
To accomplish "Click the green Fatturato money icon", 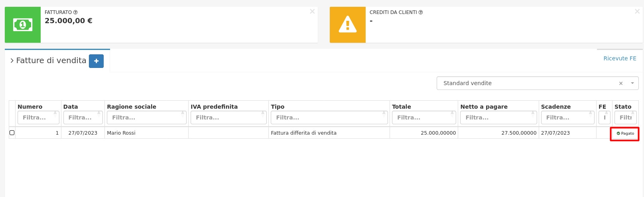I will (23, 25).
